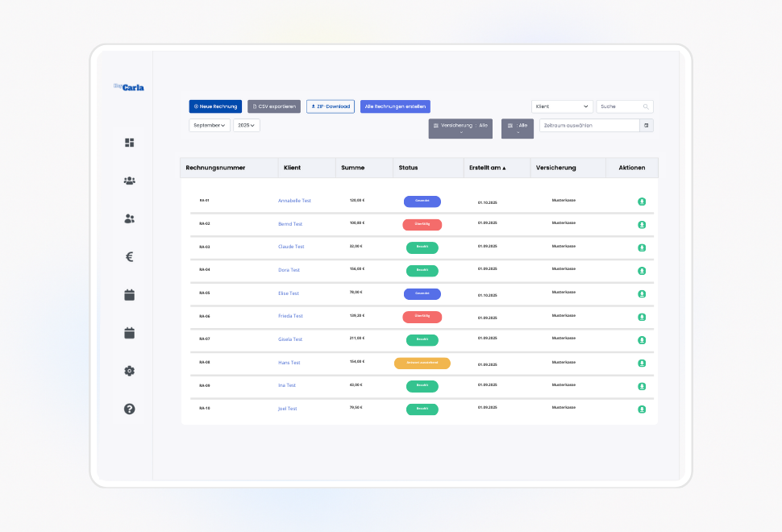
Task: Click the Carla logo
Action: [x=129, y=87]
